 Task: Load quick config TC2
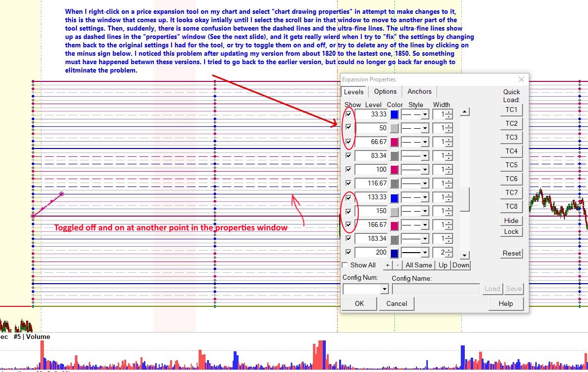click(x=511, y=123)
